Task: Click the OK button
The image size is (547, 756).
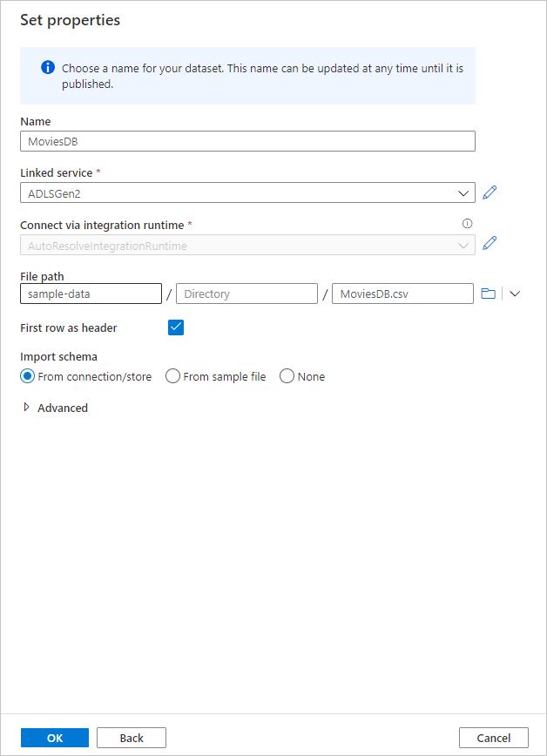Action: click(x=54, y=737)
